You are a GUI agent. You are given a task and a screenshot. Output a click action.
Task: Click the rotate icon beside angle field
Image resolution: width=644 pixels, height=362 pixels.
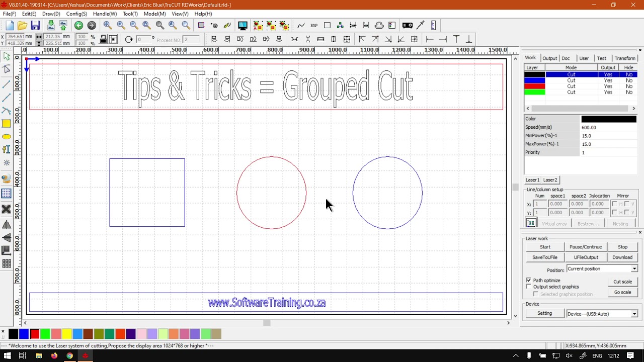click(x=129, y=39)
